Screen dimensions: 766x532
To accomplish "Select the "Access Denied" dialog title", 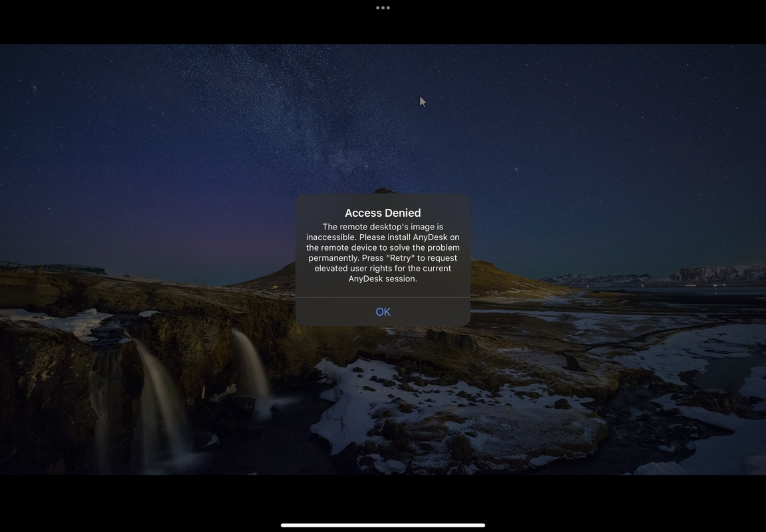I will [x=383, y=213].
